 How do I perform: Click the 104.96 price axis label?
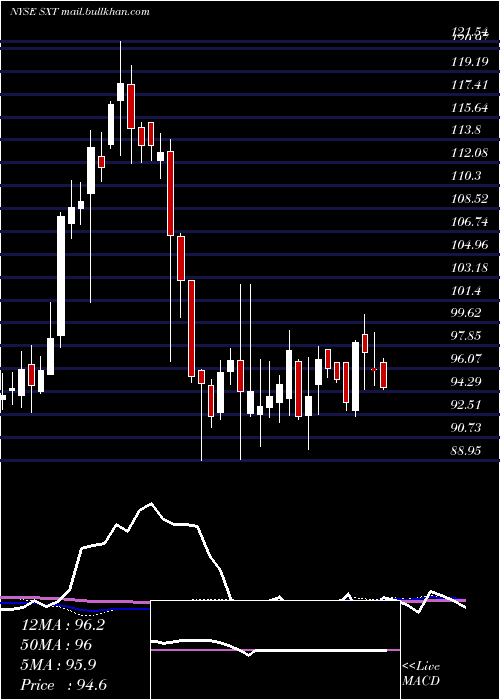pos(469,245)
